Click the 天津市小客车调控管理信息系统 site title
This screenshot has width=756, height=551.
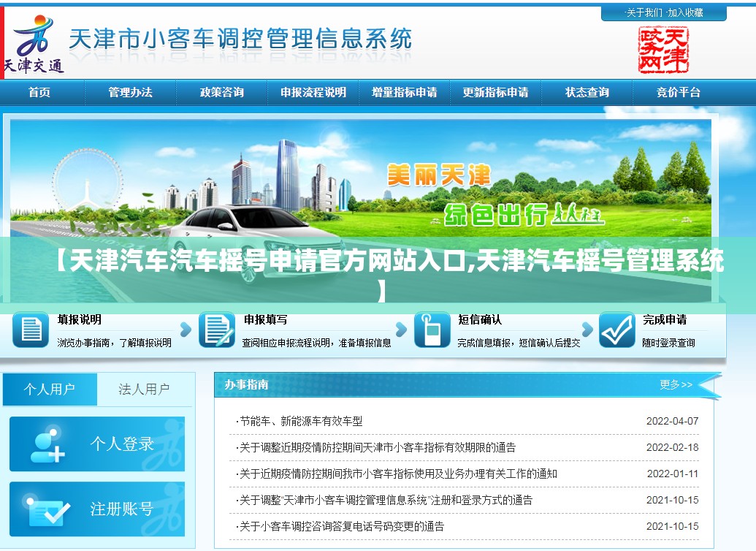pos(240,39)
